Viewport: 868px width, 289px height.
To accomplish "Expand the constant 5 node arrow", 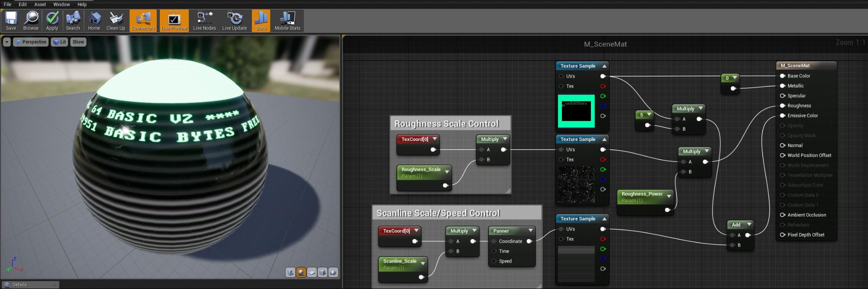I will (x=649, y=115).
